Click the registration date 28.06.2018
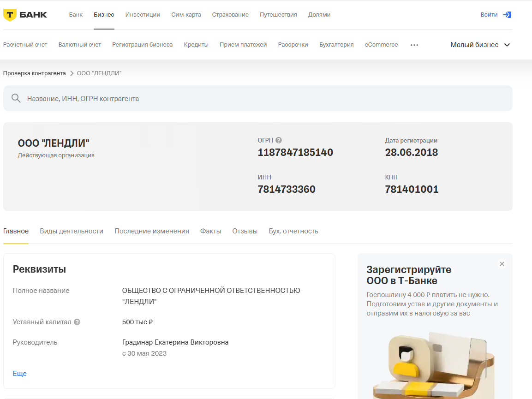Viewport: 532px width, 399px height. [412, 152]
